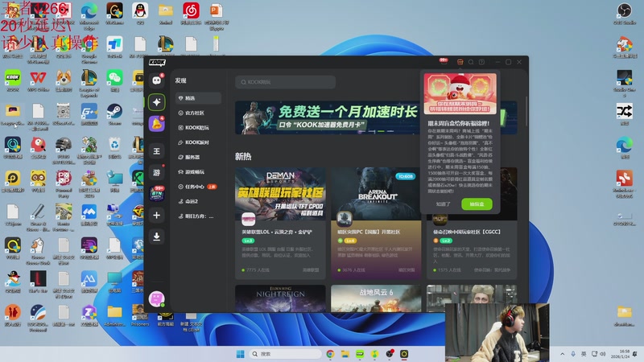Open the League of Legends desktop shortcut

pyautogui.click(x=89, y=84)
